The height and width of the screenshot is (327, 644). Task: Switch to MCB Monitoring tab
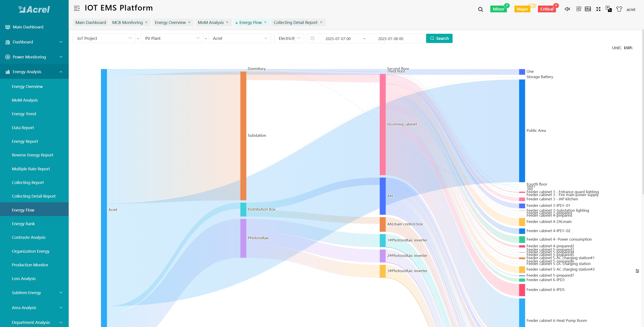click(x=127, y=23)
